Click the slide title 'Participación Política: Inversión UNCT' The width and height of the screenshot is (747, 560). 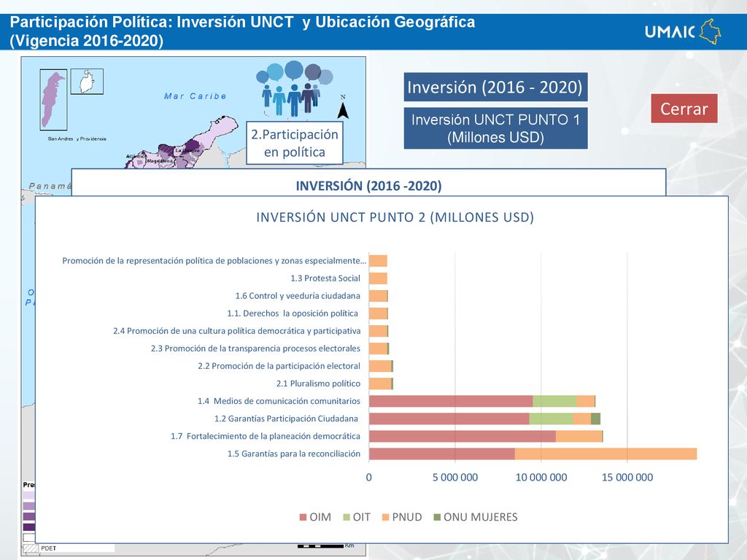tap(152, 22)
